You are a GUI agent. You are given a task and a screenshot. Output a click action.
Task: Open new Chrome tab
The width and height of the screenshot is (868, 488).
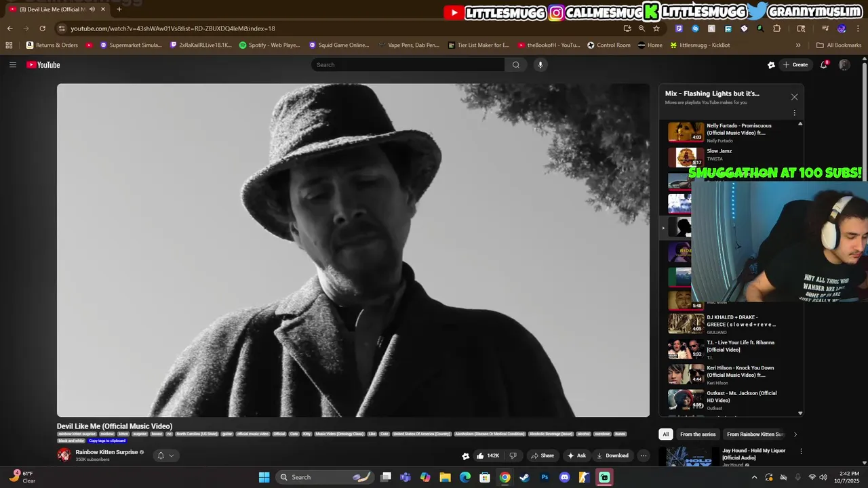click(119, 9)
